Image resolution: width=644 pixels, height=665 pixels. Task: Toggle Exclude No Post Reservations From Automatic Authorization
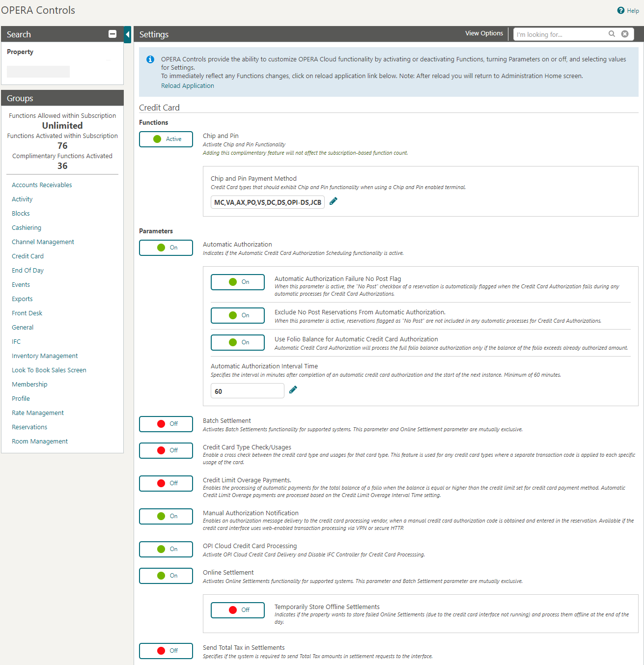click(x=238, y=315)
